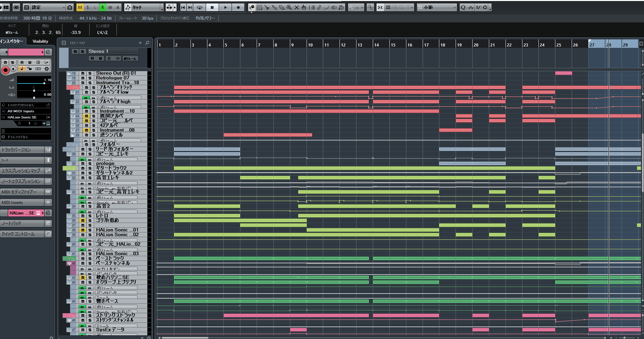The height and width of the screenshot is (339, 644).
Task: Click the ボリューム automation parameter on Stereo 1
Action: tap(130, 58)
